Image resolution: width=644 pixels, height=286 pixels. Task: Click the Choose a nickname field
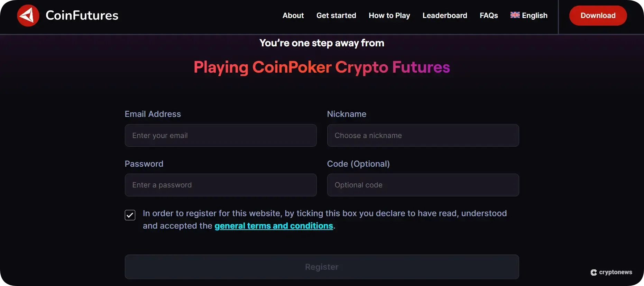click(423, 135)
